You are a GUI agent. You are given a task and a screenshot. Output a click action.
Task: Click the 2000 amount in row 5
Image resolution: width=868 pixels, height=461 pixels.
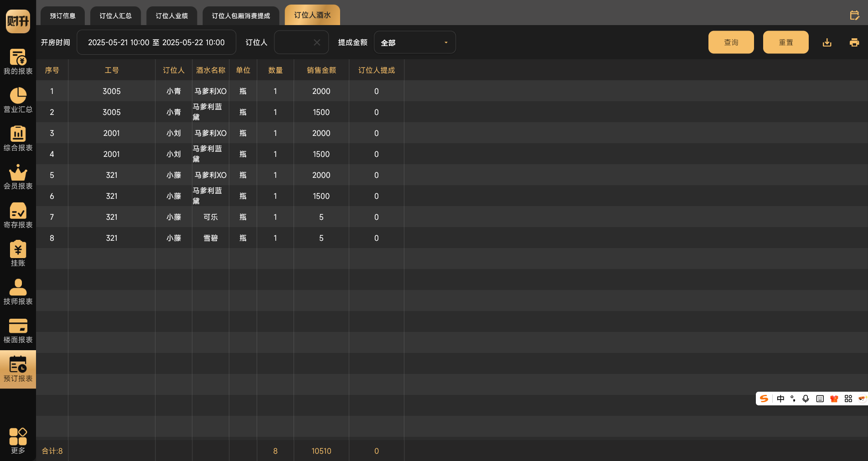[321, 175]
